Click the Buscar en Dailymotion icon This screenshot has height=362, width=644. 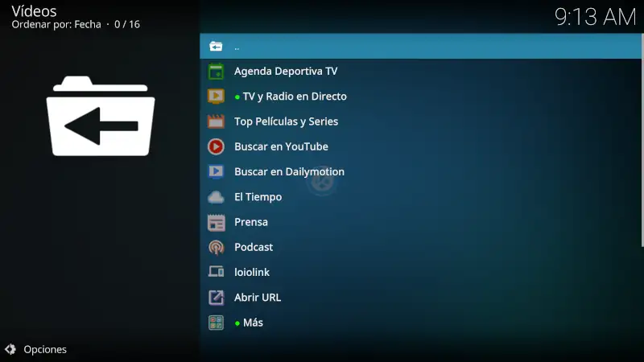216,171
